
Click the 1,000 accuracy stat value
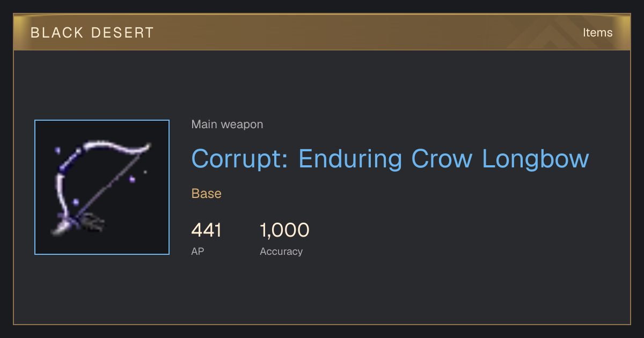(x=284, y=230)
